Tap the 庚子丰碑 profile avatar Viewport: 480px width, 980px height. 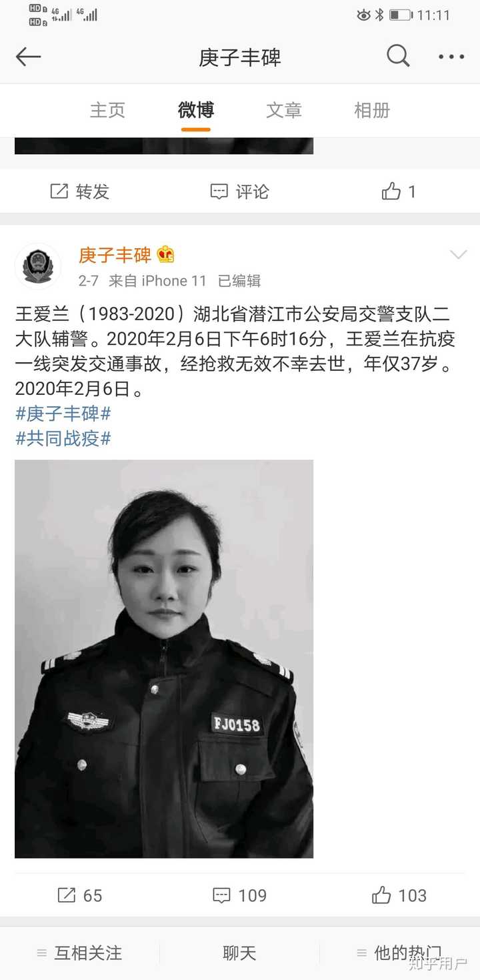pyautogui.click(x=38, y=266)
